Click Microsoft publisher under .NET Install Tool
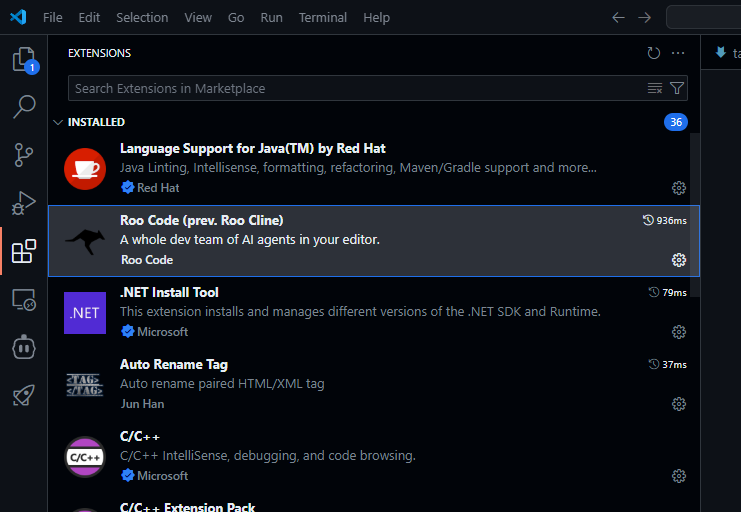This screenshot has width=741, height=512. pyautogui.click(x=162, y=332)
